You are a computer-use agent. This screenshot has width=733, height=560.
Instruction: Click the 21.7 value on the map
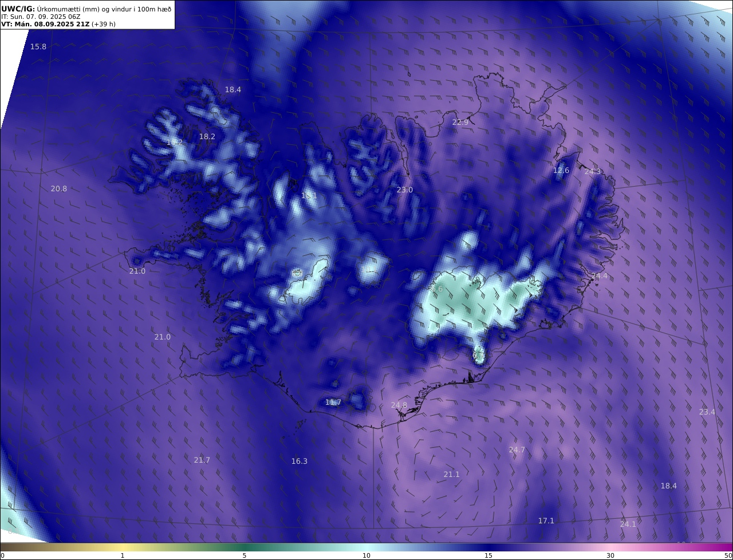tap(202, 460)
